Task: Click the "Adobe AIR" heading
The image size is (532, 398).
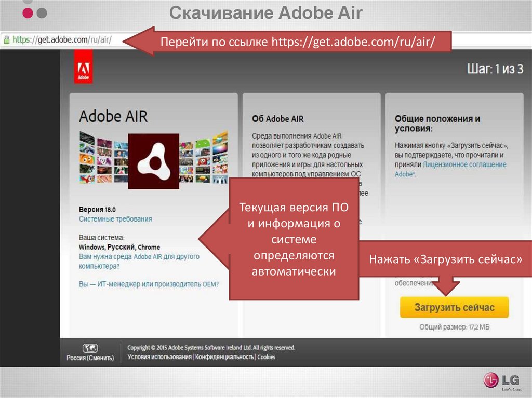Action: click(113, 116)
